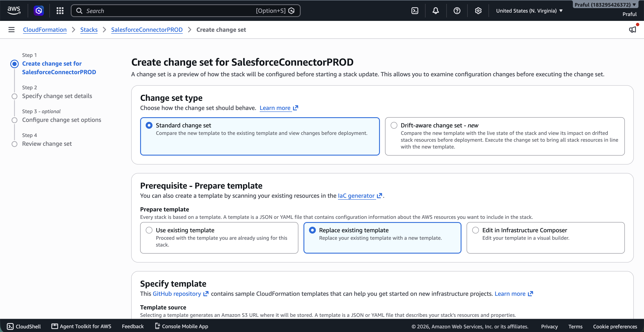Click the 'Change set type' heading

(171, 98)
